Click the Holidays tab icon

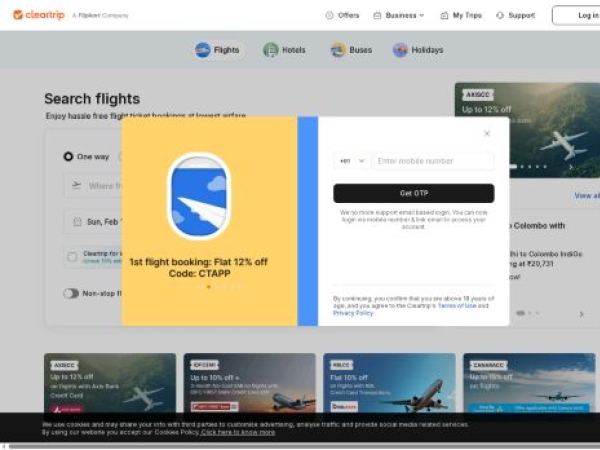coord(400,50)
